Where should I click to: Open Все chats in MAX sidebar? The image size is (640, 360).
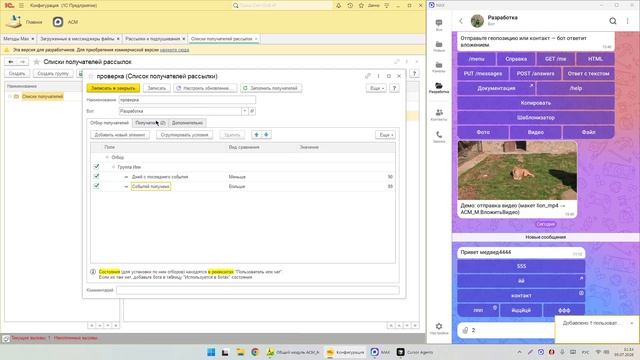click(x=439, y=25)
